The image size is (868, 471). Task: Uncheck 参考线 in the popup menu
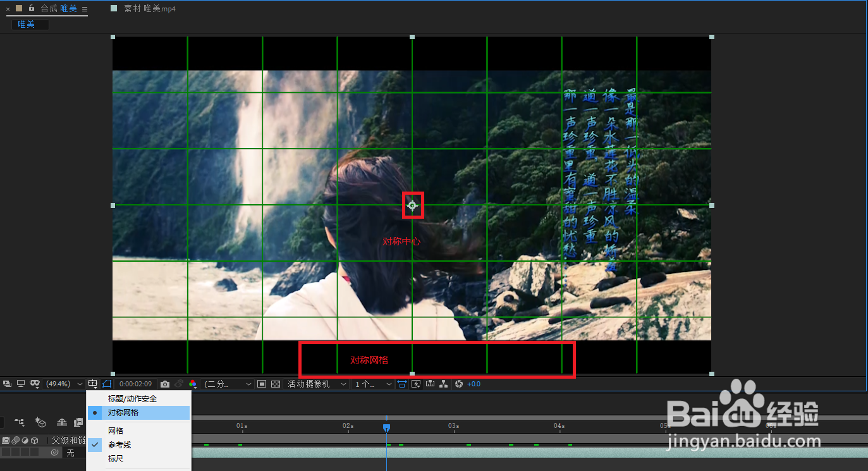pos(138,444)
